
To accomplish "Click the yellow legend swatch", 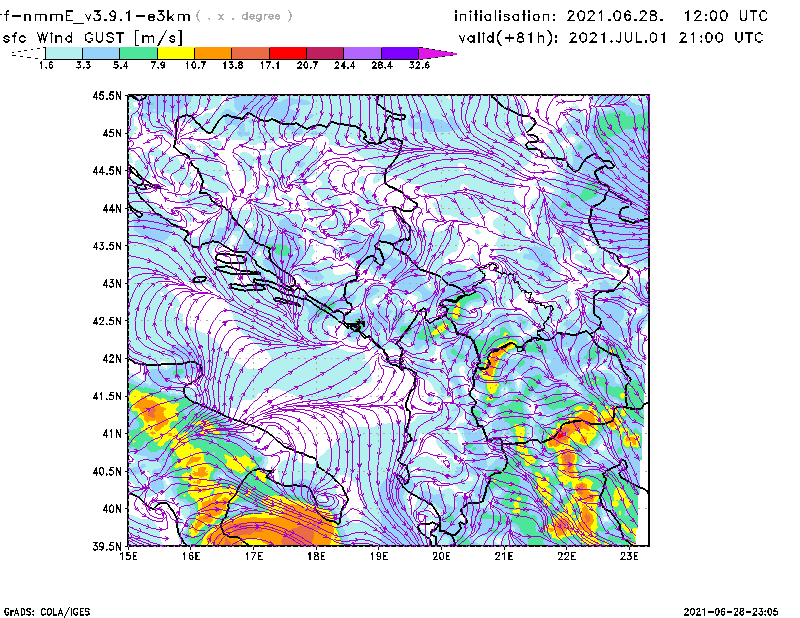I will pyautogui.click(x=176, y=53).
